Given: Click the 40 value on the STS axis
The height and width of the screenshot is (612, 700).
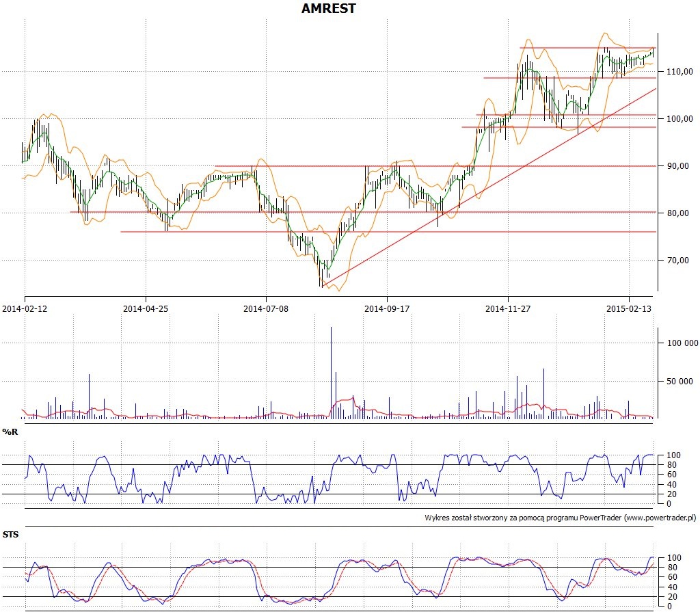Looking at the screenshot, I should coord(671,587).
